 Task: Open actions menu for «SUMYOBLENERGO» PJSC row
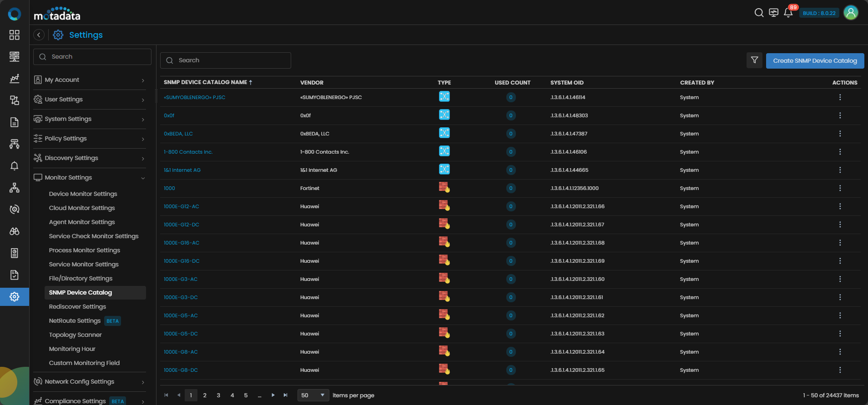click(x=840, y=97)
